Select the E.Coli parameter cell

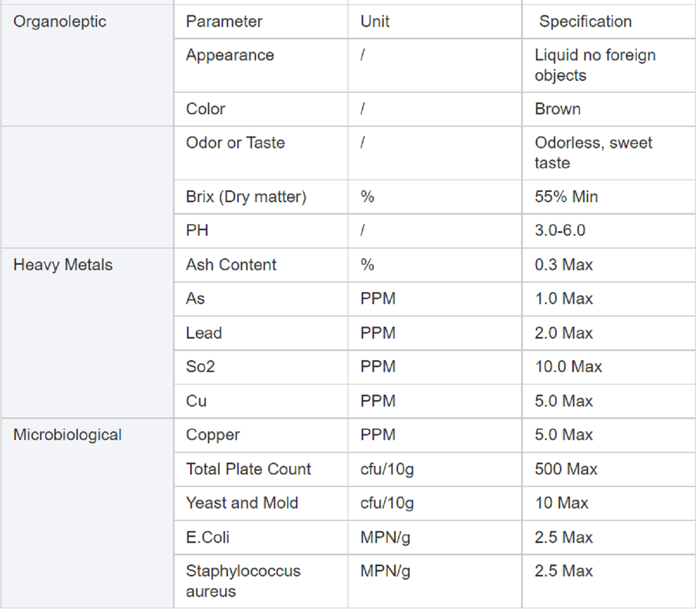tap(261, 537)
